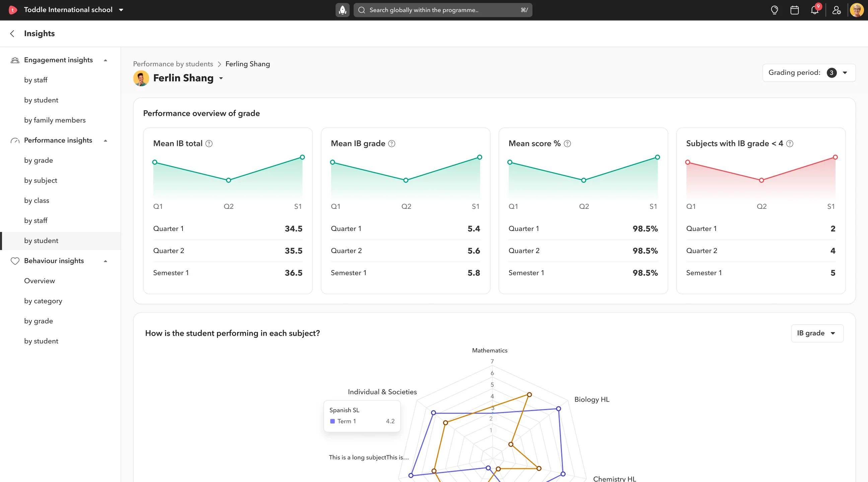Click the Ferlin Shang student avatar

(141, 78)
